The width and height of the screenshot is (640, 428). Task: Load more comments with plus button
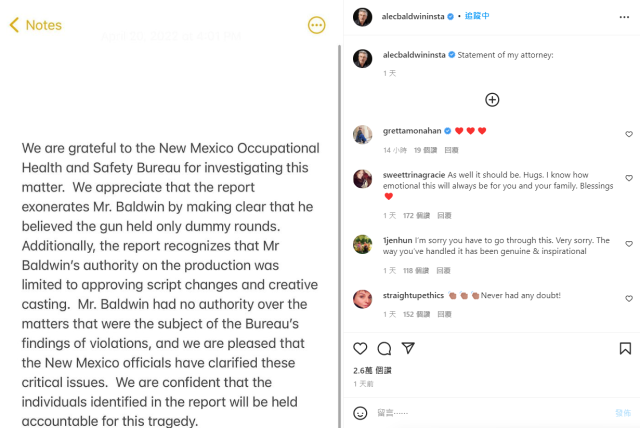click(492, 99)
